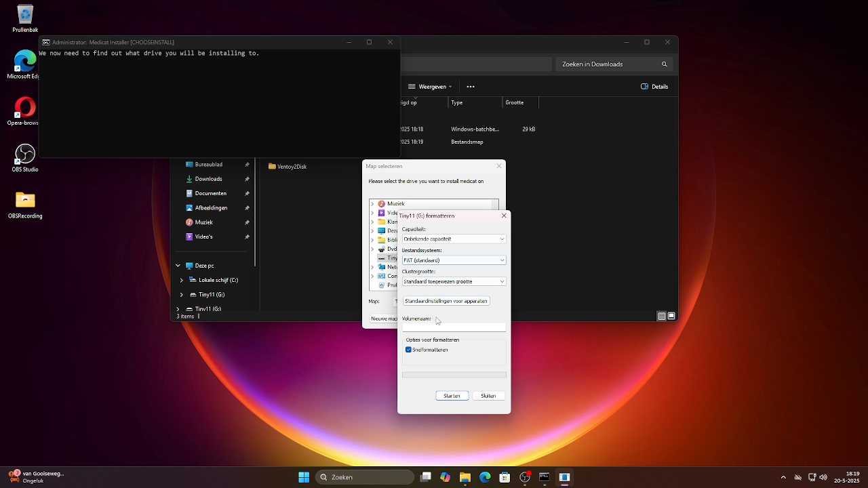
Task: Open Opera browser desktop shortcut
Action: 25,108
